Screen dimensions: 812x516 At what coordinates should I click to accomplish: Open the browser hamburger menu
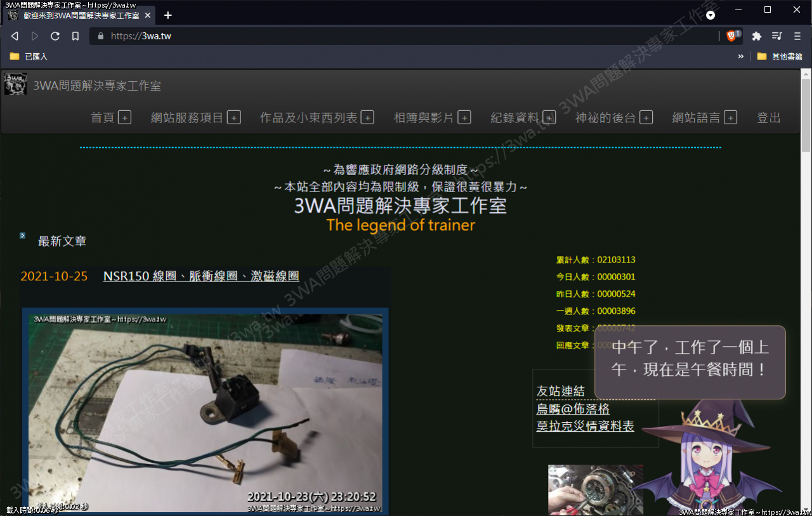pyautogui.click(x=797, y=36)
